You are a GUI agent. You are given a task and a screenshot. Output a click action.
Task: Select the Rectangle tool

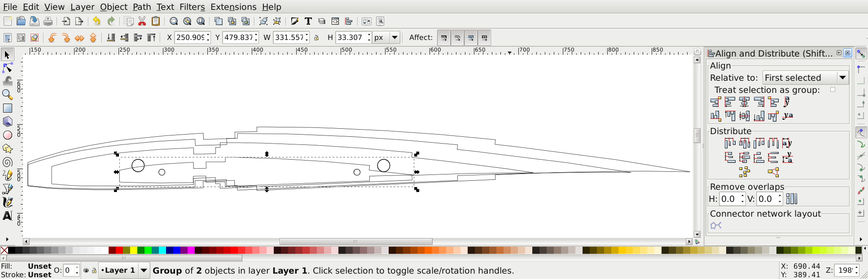[8, 108]
